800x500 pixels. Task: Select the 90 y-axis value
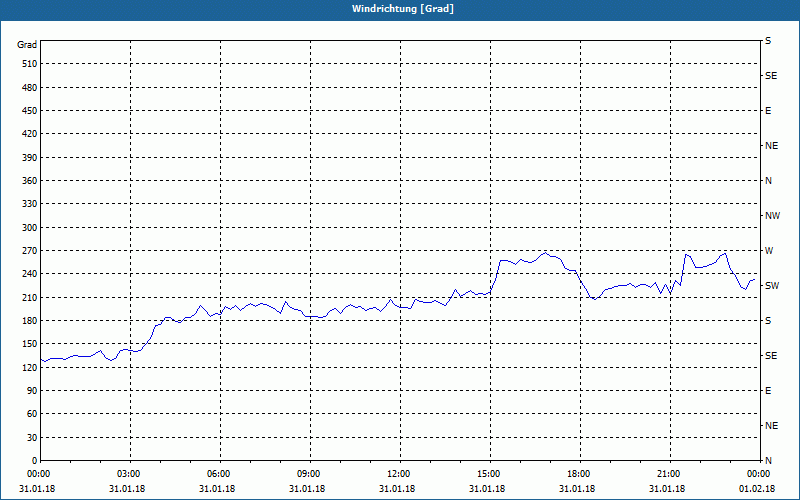(x=32, y=390)
